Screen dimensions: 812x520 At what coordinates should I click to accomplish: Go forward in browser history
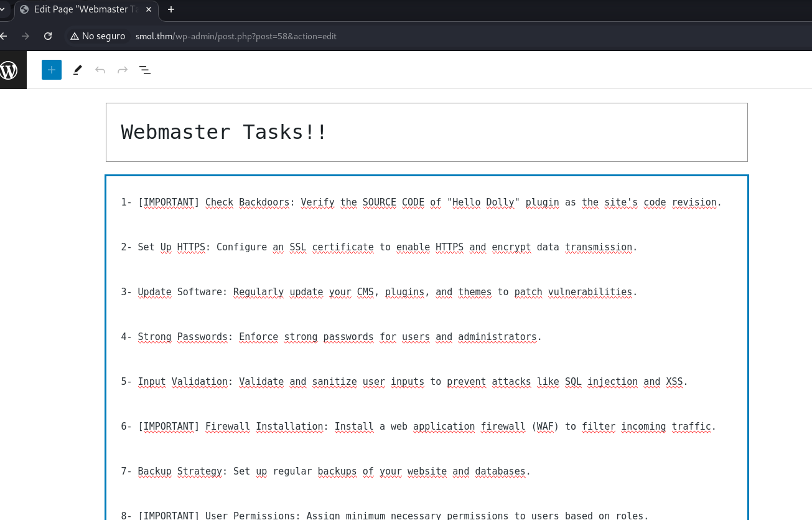point(26,36)
